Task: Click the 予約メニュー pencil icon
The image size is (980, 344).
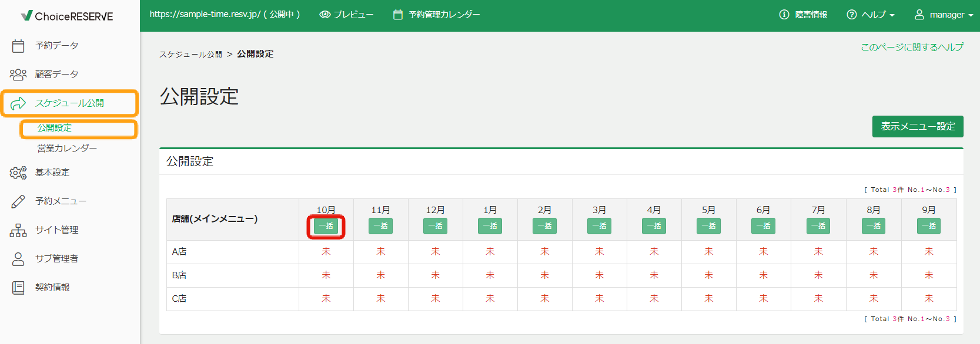Action: (18, 201)
